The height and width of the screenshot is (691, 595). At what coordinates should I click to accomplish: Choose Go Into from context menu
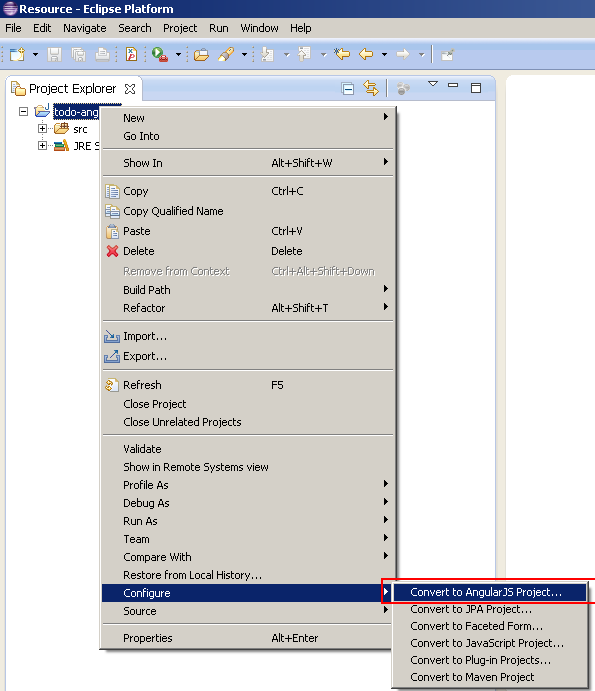[x=247, y=136]
